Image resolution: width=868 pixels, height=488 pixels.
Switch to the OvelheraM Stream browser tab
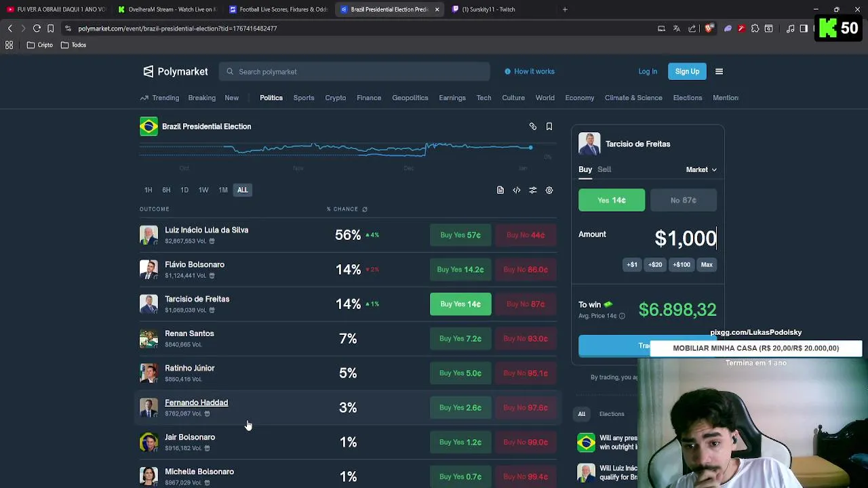167,9
